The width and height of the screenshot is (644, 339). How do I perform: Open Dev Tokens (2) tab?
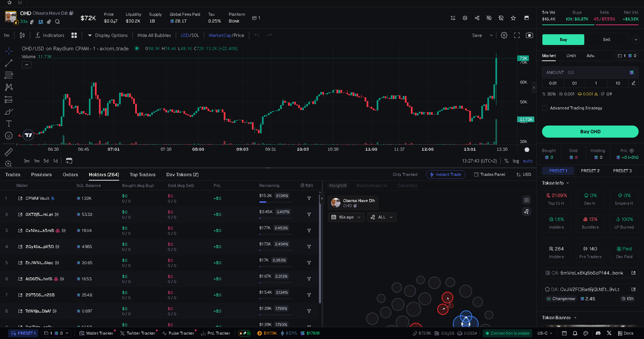(x=182, y=175)
